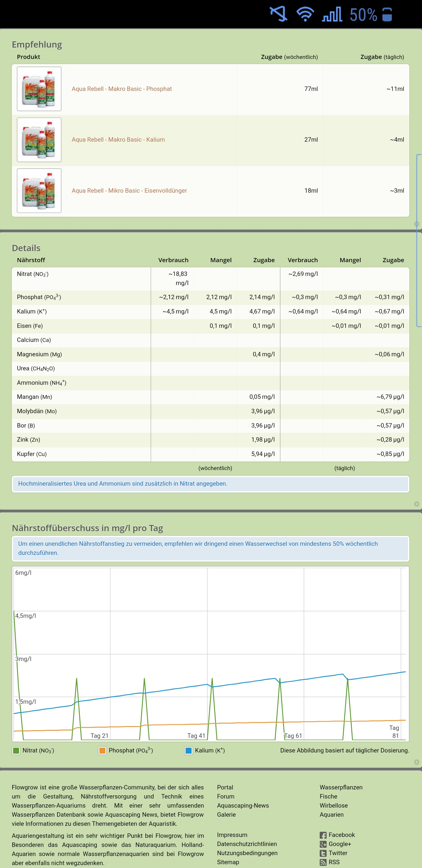Click the green Nitrat legend swatch
Screen dimensions: 422x868
click(16, 750)
